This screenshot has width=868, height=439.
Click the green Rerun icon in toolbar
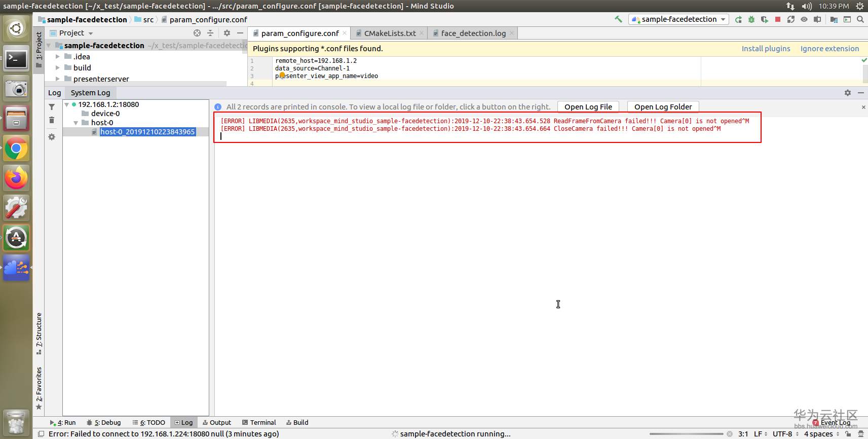[738, 19]
